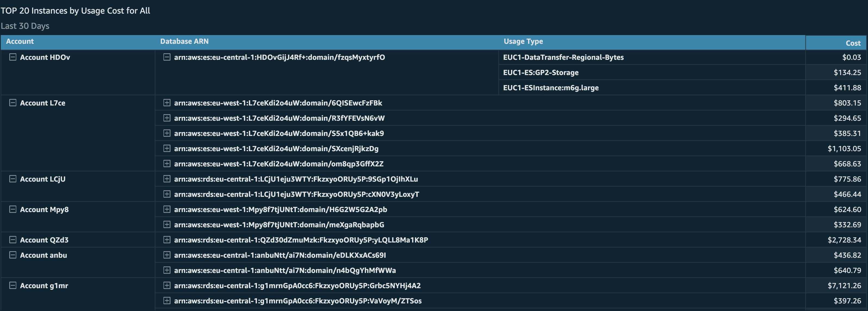The height and width of the screenshot is (311, 868).
Task: Expand the SXcenjRjkzDg domain ARN row
Action: pos(166,148)
